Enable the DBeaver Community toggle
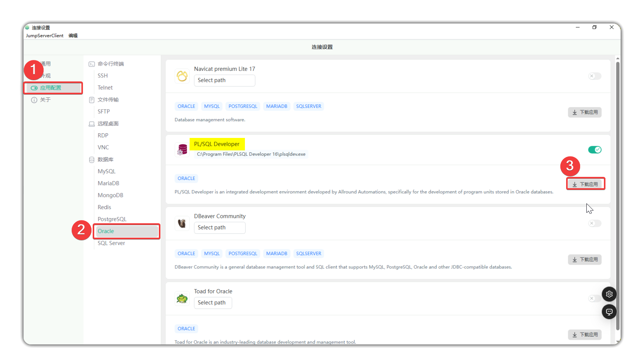644x360 pixels. click(595, 223)
